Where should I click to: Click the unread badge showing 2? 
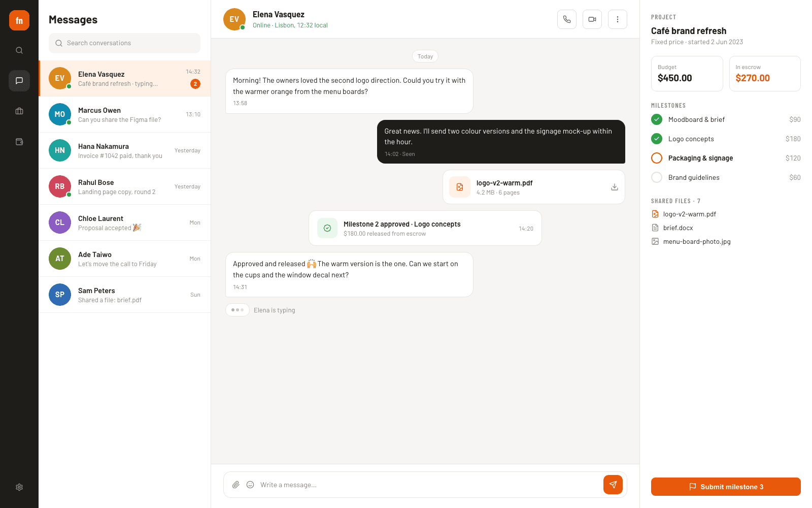point(195,84)
